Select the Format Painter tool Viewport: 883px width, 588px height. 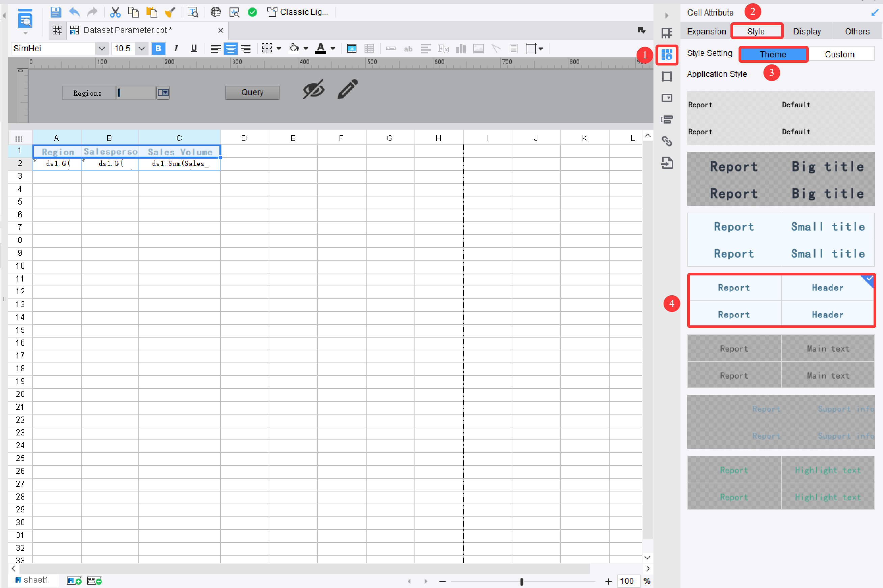click(x=170, y=12)
